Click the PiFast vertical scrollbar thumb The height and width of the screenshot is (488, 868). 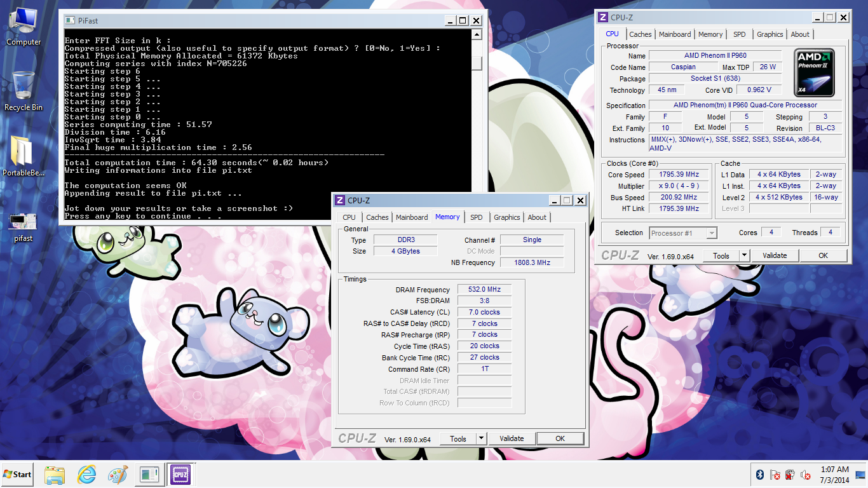477,63
